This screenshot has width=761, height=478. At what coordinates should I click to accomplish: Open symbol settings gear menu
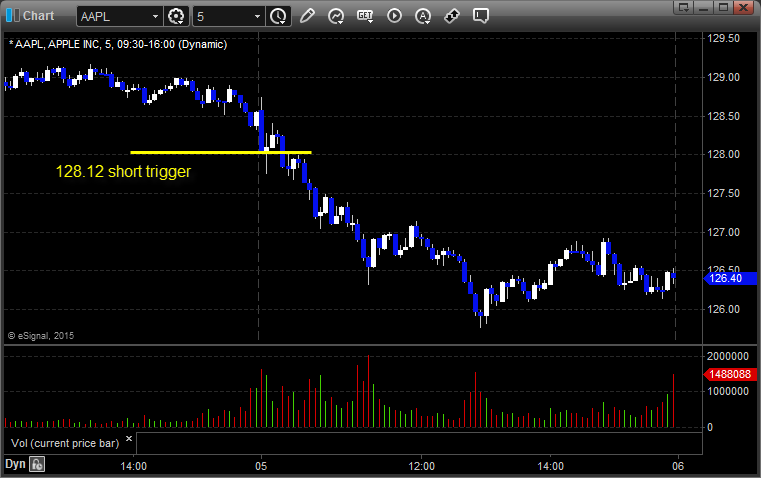click(x=176, y=16)
